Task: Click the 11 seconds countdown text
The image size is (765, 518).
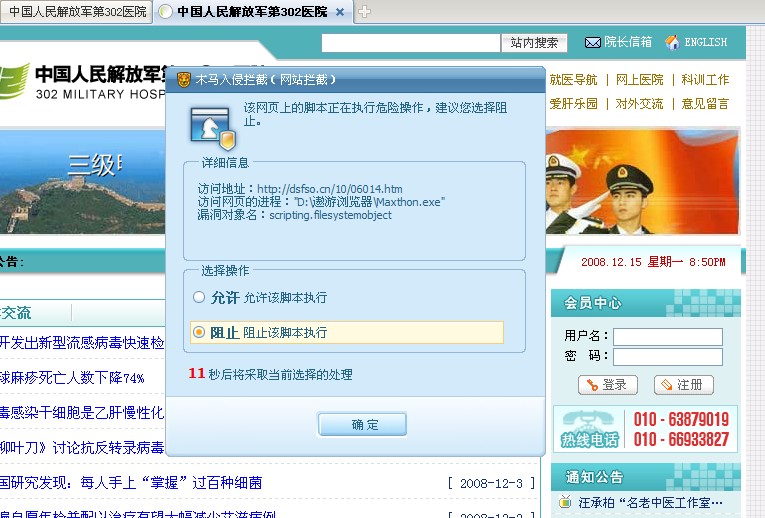Action: 270,374
